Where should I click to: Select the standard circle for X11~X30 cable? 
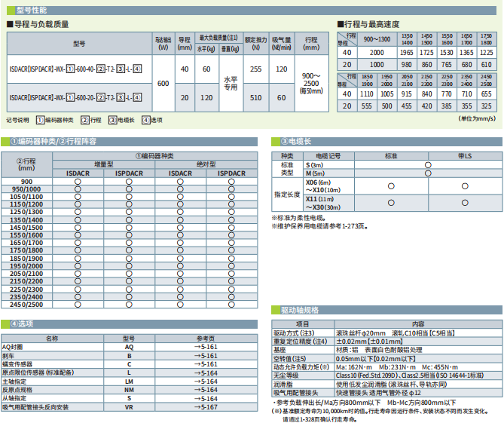coord(391,203)
